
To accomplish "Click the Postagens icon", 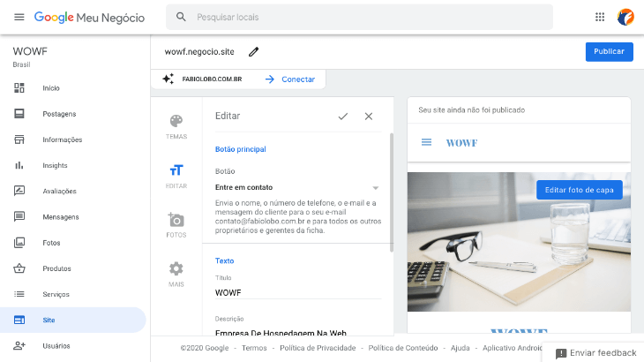I will [x=19, y=113].
